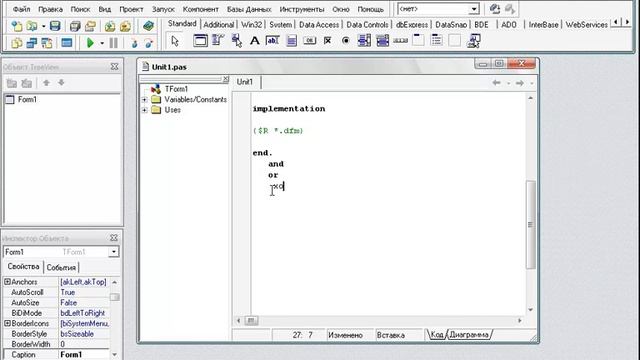The width and height of the screenshot is (640, 360).
Task: Open the Open-file recent dropdown arrow
Action: pyautogui.click(x=43, y=27)
